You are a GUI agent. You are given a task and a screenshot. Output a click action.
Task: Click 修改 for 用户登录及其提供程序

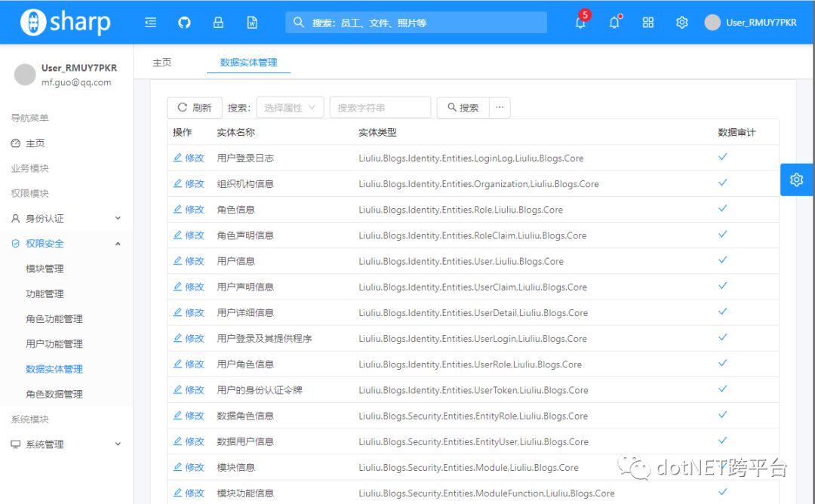pyautogui.click(x=189, y=338)
